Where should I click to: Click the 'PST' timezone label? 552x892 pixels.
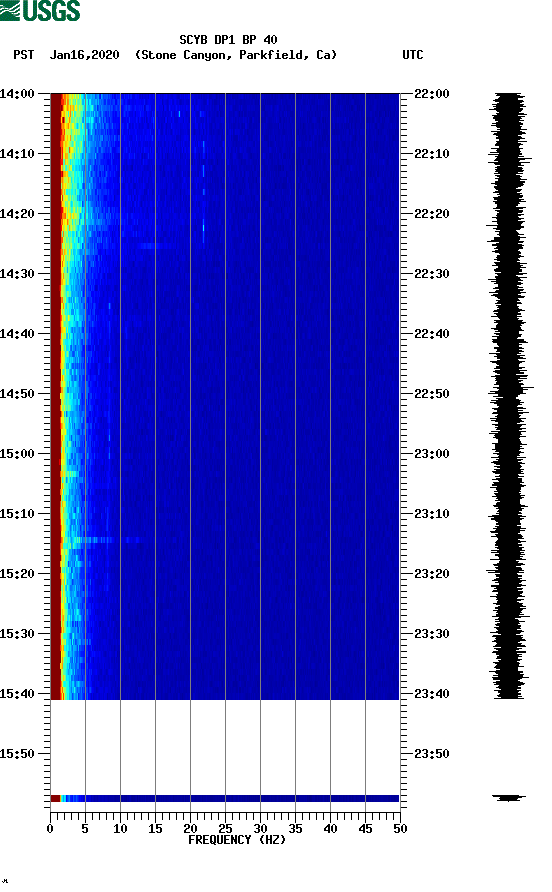tap(23, 55)
